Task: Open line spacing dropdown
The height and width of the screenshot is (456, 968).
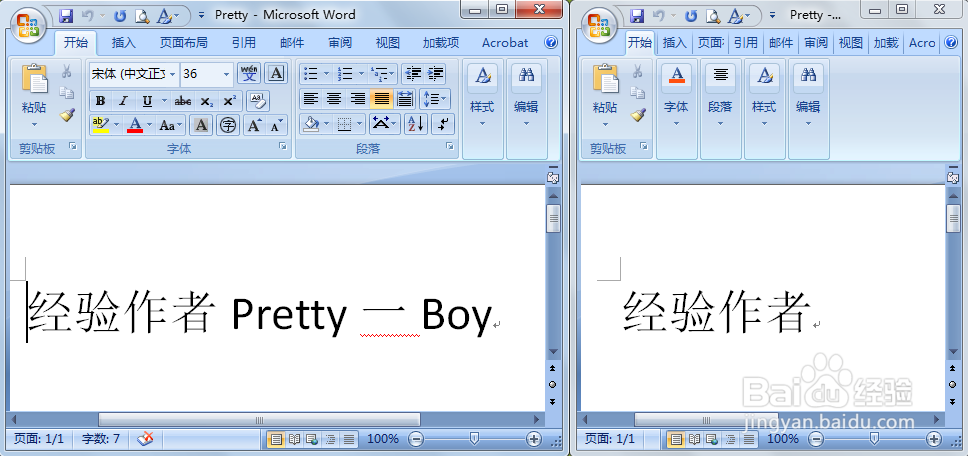Action: click(435, 98)
